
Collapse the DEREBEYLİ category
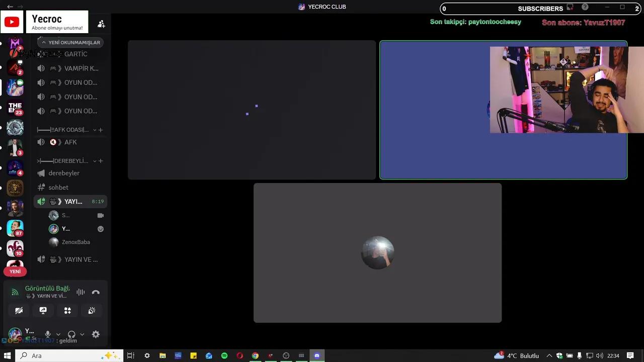[x=95, y=161]
